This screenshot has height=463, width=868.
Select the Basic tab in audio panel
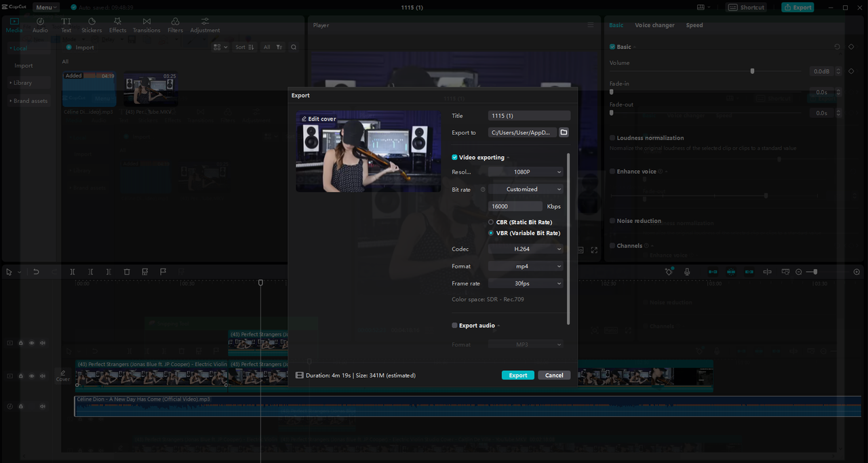tap(616, 25)
